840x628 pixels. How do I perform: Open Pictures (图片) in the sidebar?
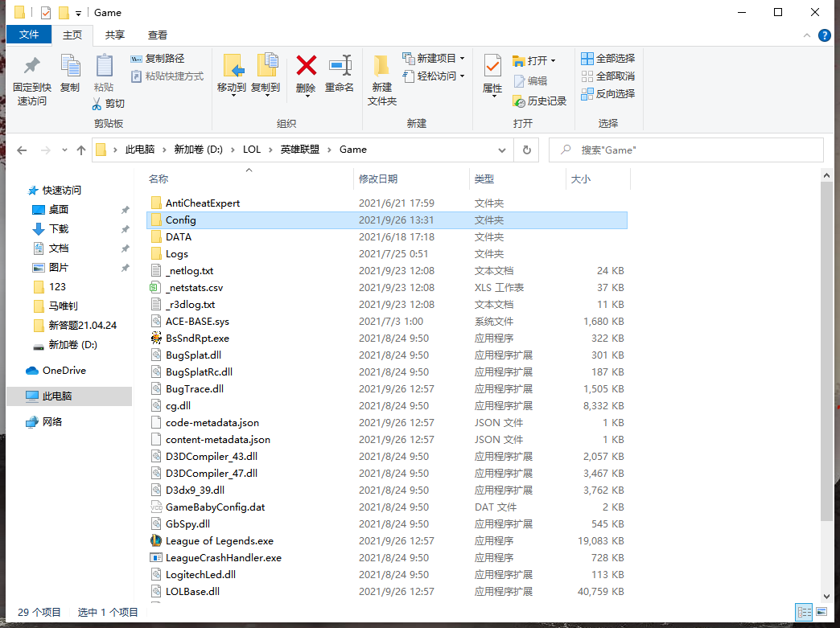point(59,267)
